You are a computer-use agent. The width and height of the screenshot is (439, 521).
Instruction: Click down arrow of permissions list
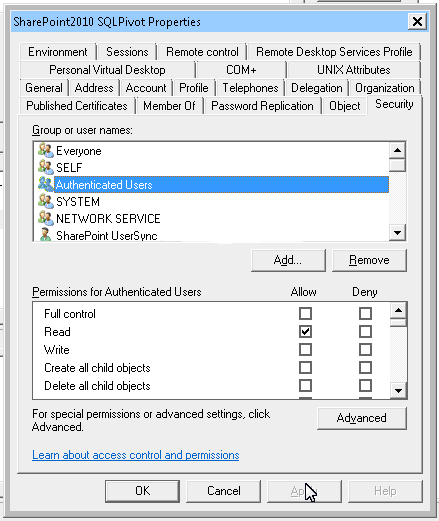(x=398, y=390)
